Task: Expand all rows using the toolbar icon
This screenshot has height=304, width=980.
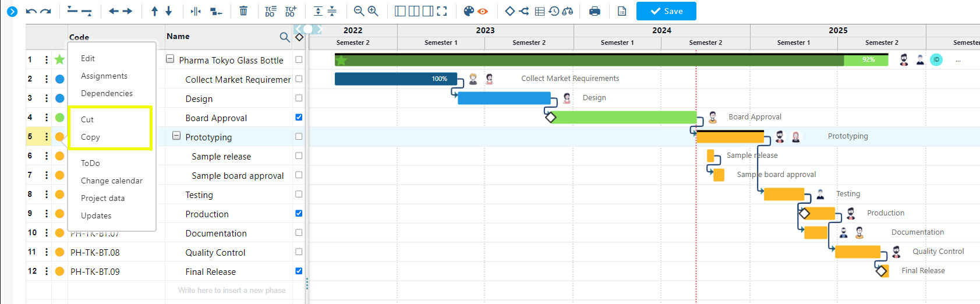Action: [x=318, y=11]
